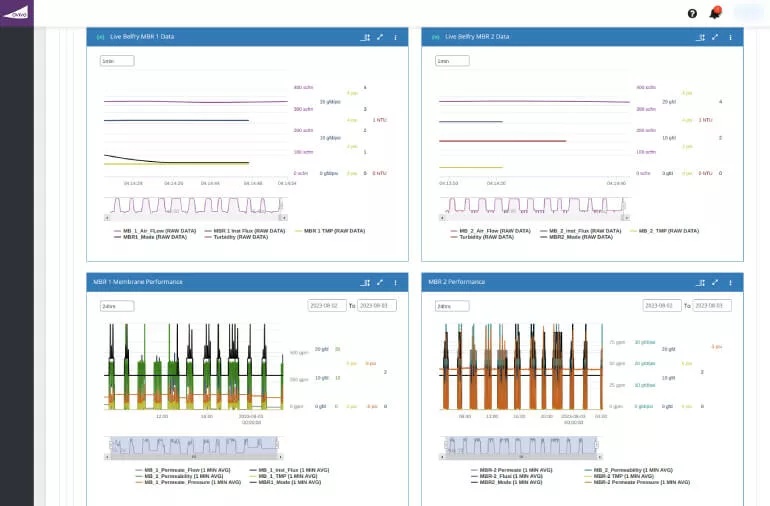Open the time range dropdown in Live Belfry MBR 1 Data
This screenshot has height=506, width=770.
(117, 61)
